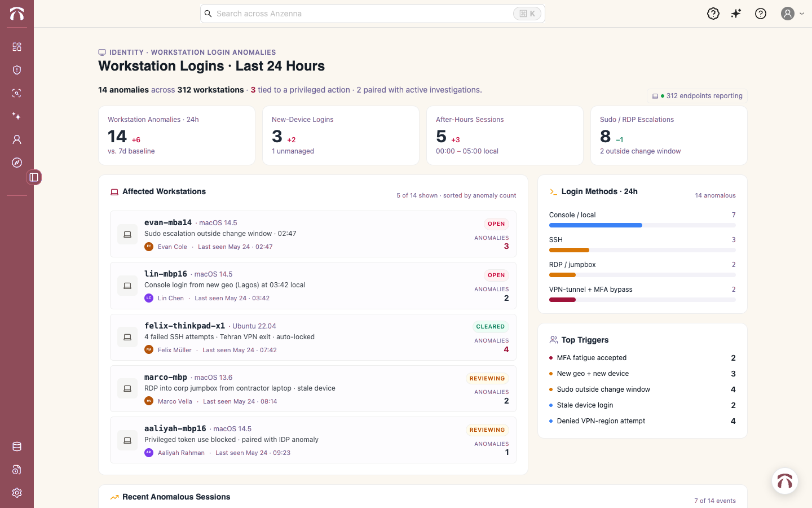The height and width of the screenshot is (508, 812).
Task: Select the 'MFA fatigue accepted' trigger
Action: [x=642, y=358]
